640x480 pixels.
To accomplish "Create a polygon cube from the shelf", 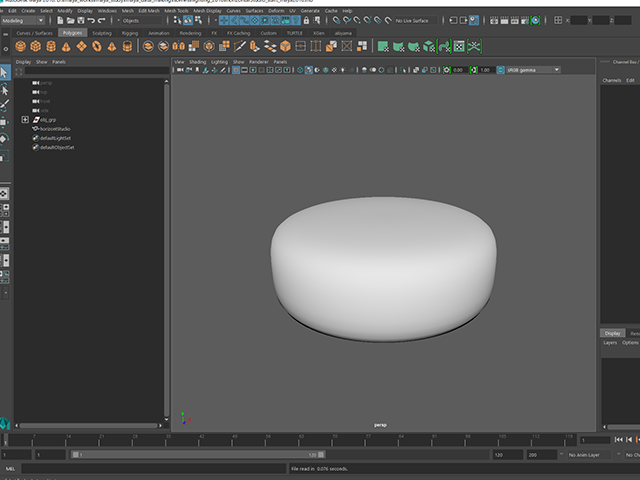I will tap(36, 47).
